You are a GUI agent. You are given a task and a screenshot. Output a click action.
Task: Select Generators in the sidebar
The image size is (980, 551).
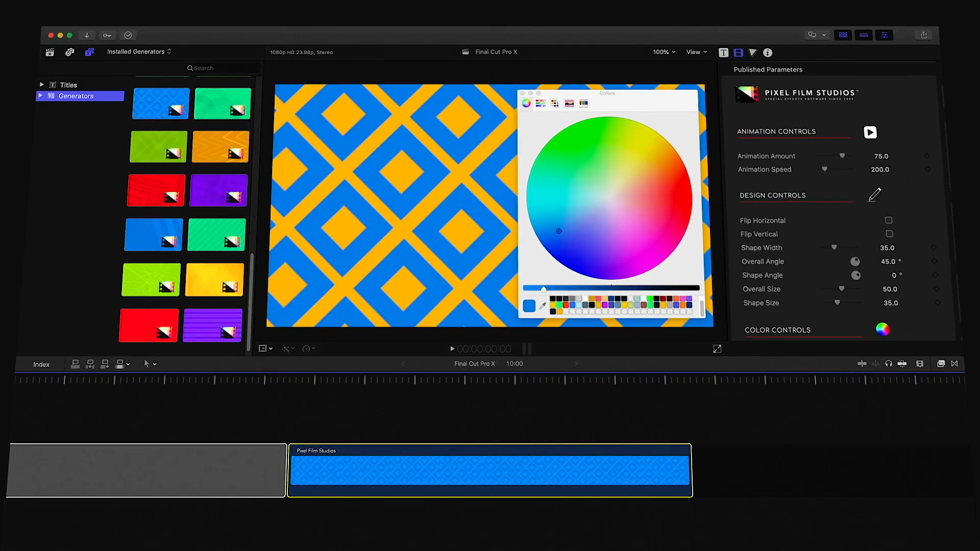coord(80,96)
